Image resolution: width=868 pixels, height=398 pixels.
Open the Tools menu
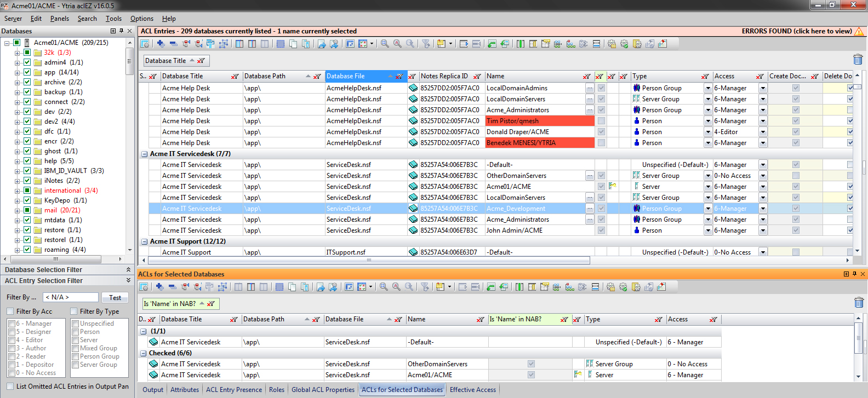click(113, 19)
